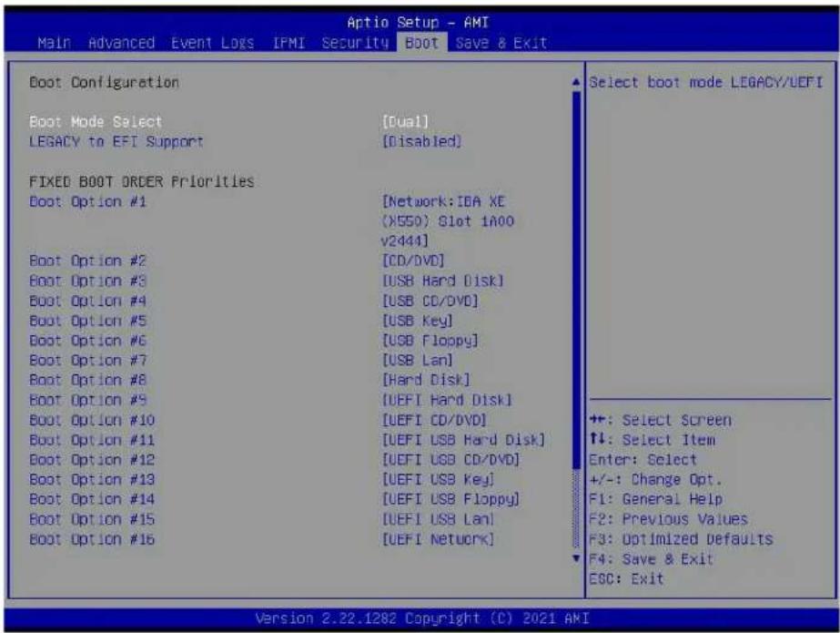Viewport: 840px width, 633px height.
Task: Select Boot Option #12 label
Action: pyautogui.click(x=92, y=459)
